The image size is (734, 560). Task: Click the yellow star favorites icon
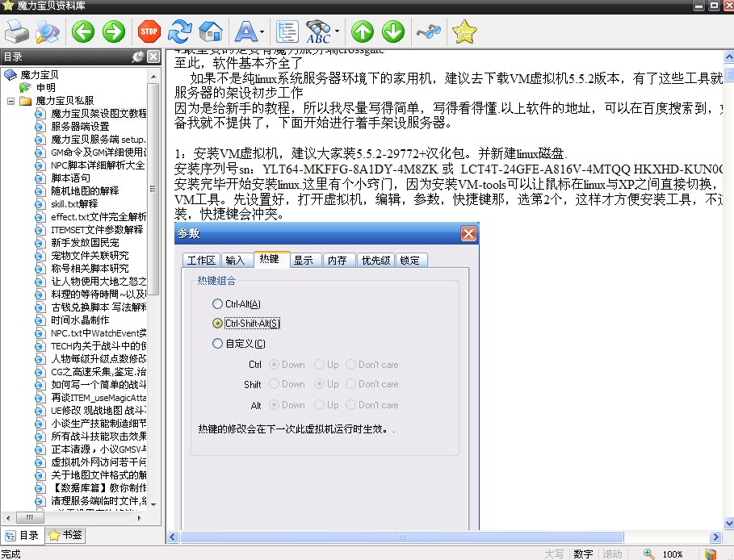pos(464,32)
